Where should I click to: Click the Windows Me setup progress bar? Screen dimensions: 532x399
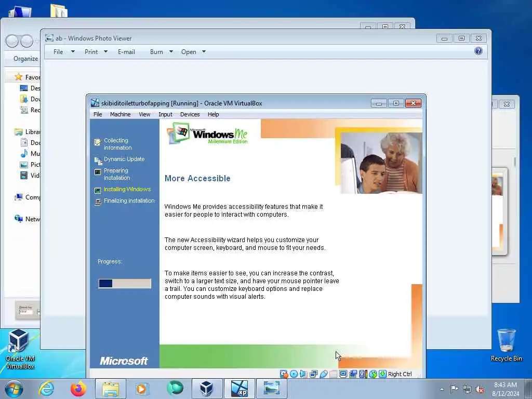(x=125, y=284)
